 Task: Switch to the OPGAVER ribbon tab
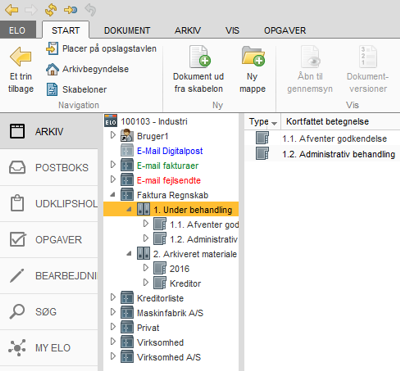[x=285, y=31]
